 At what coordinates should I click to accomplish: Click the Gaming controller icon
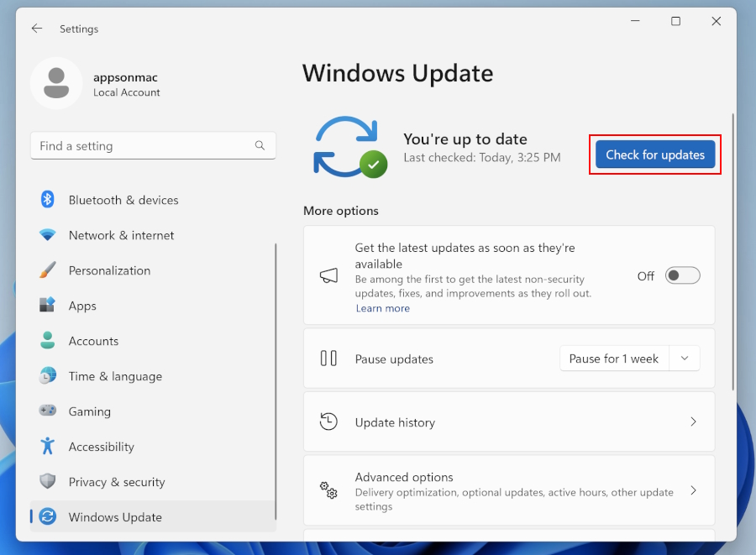point(48,411)
